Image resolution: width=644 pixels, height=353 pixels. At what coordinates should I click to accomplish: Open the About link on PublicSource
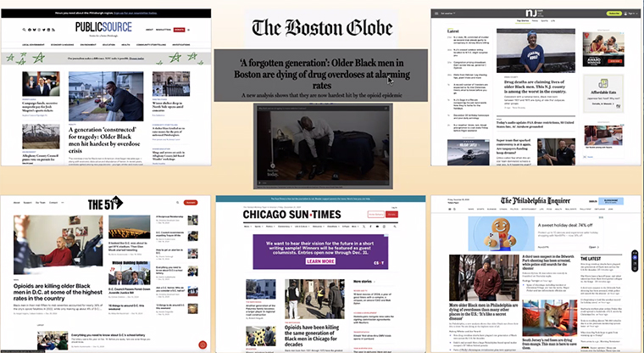coord(149,30)
